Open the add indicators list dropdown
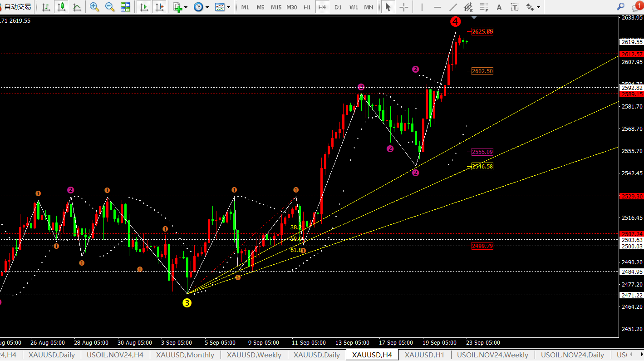 (180, 7)
